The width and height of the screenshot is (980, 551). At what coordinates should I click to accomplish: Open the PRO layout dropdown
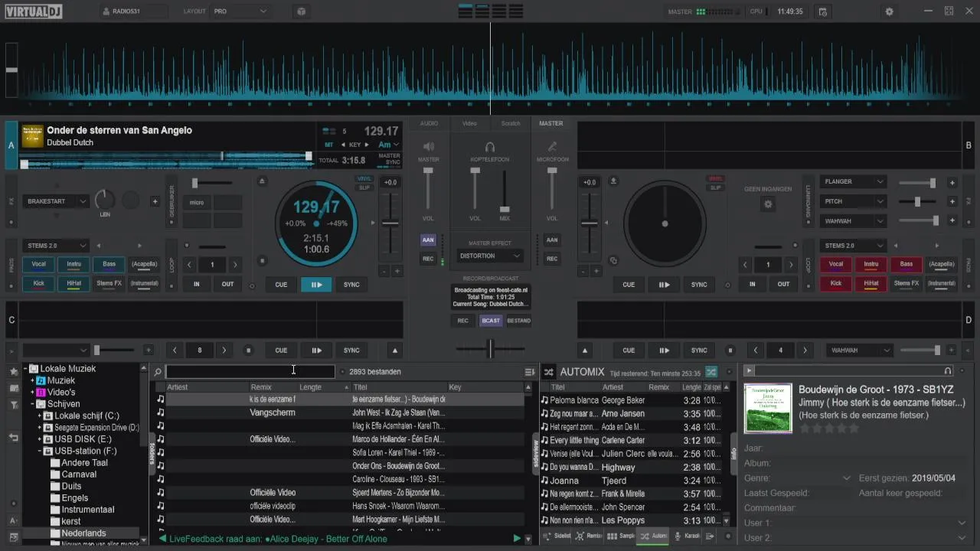point(240,11)
